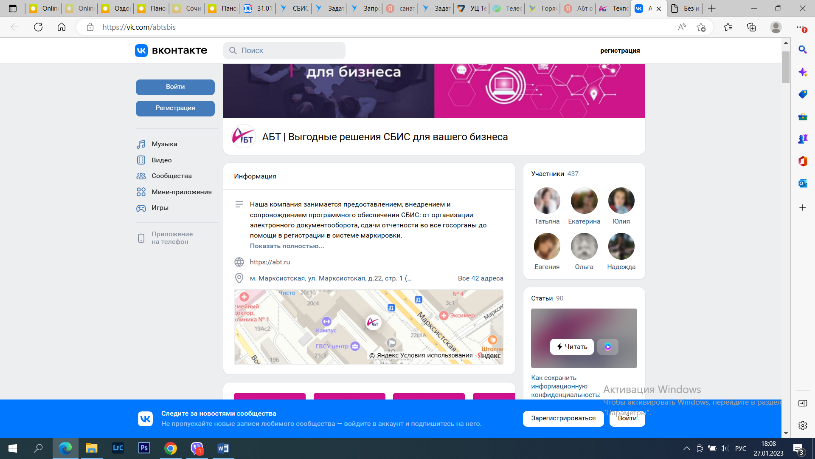The image size is (815, 459).
Task: Click the Yandex map preview of Марксистская
Action: pos(368,326)
